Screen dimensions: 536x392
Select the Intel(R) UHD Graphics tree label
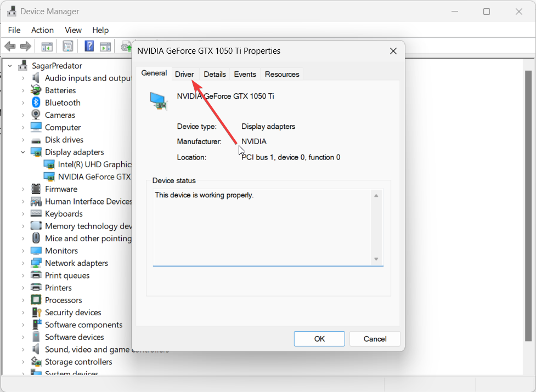[x=94, y=164]
